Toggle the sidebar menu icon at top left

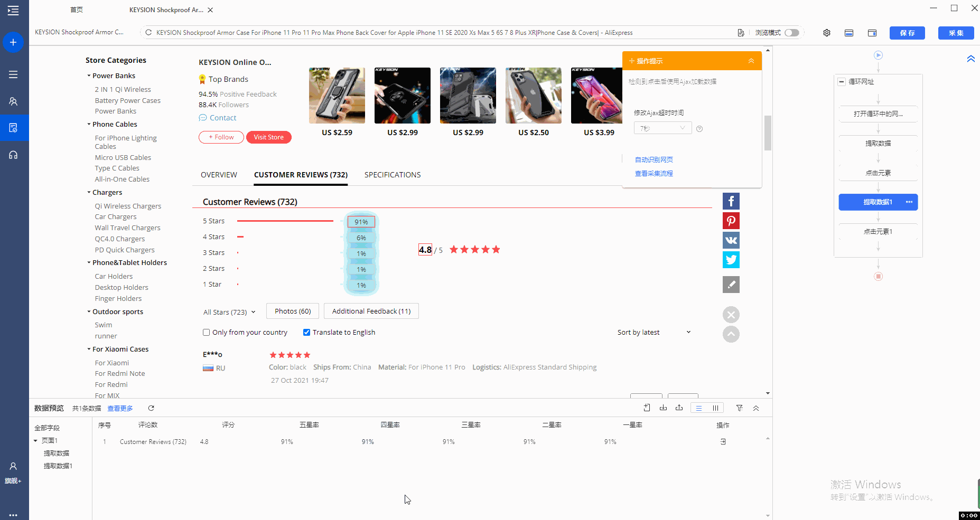click(x=13, y=11)
